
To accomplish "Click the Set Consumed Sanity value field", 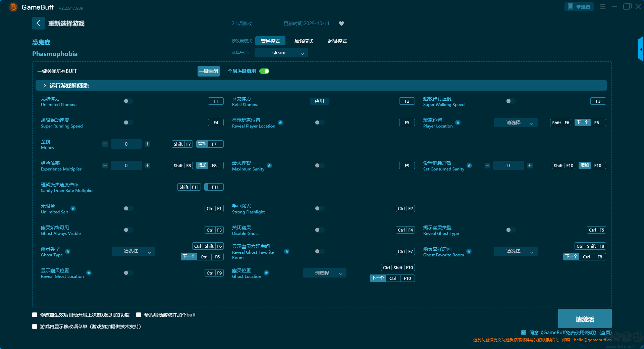I will (x=508, y=165).
